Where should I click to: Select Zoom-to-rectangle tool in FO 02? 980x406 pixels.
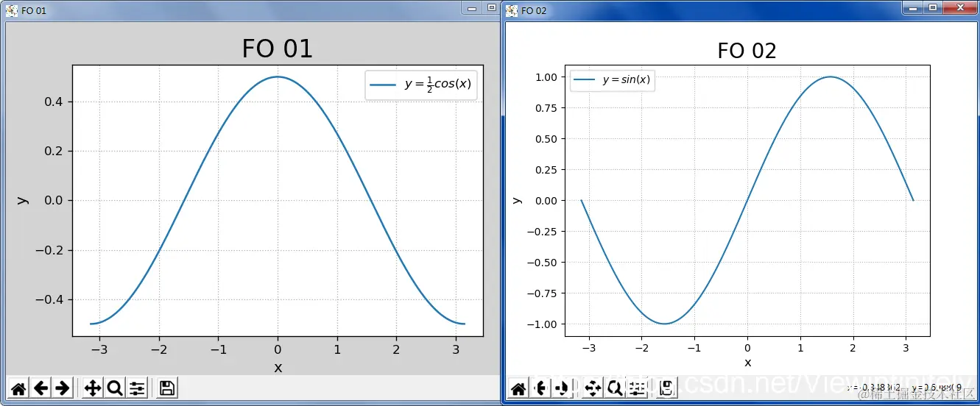tap(614, 388)
